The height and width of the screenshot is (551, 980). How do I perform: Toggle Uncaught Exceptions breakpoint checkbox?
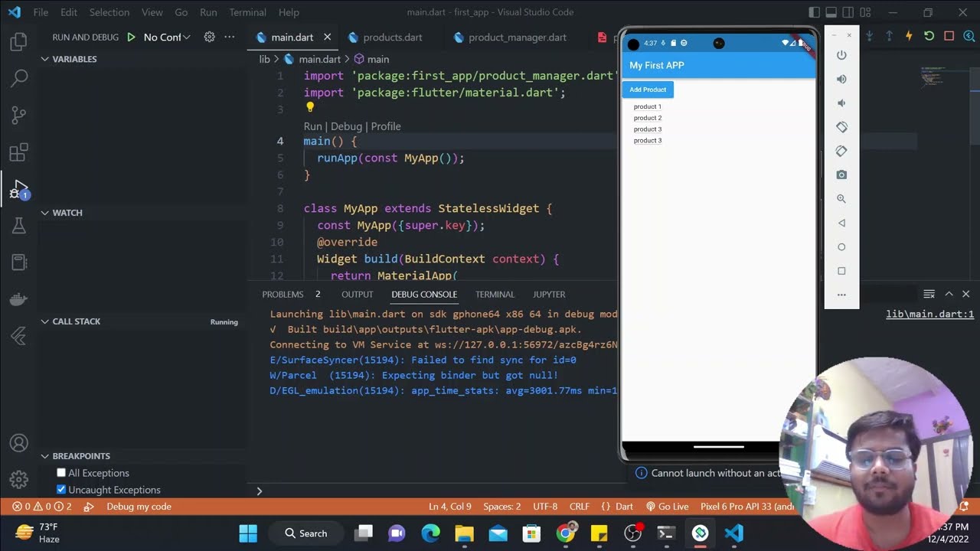[61, 490]
